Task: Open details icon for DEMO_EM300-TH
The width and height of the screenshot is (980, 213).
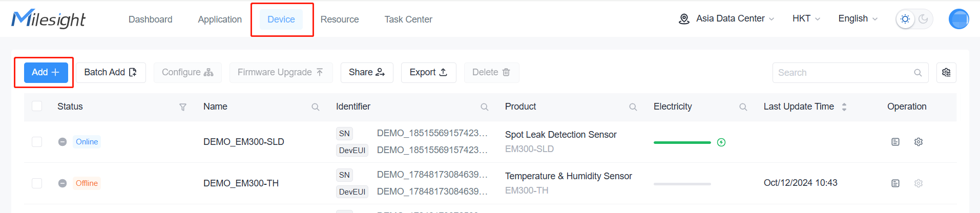Action: coord(895,183)
